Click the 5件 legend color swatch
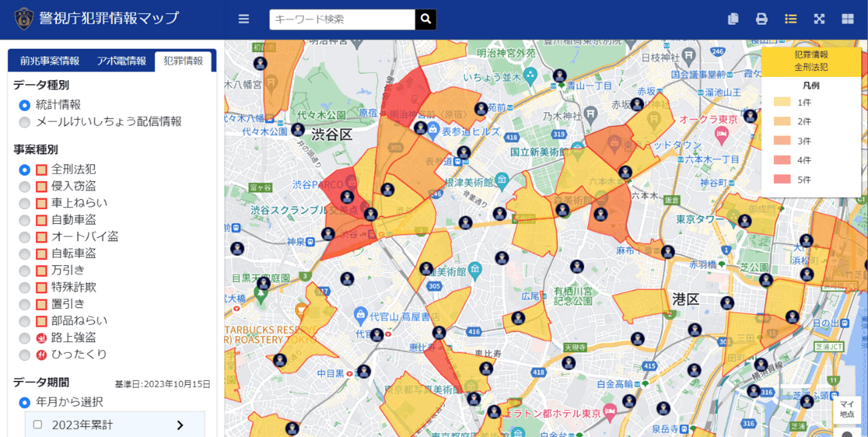This screenshot has width=868, height=437. (782, 180)
